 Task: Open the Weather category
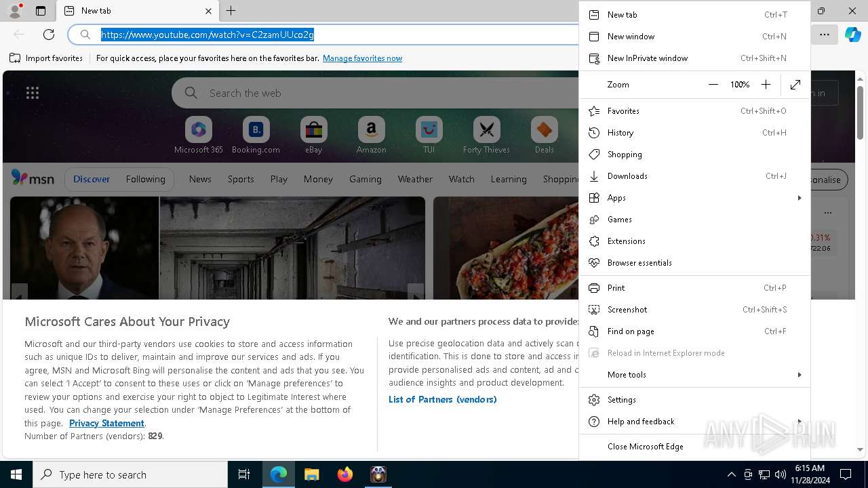coord(415,179)
